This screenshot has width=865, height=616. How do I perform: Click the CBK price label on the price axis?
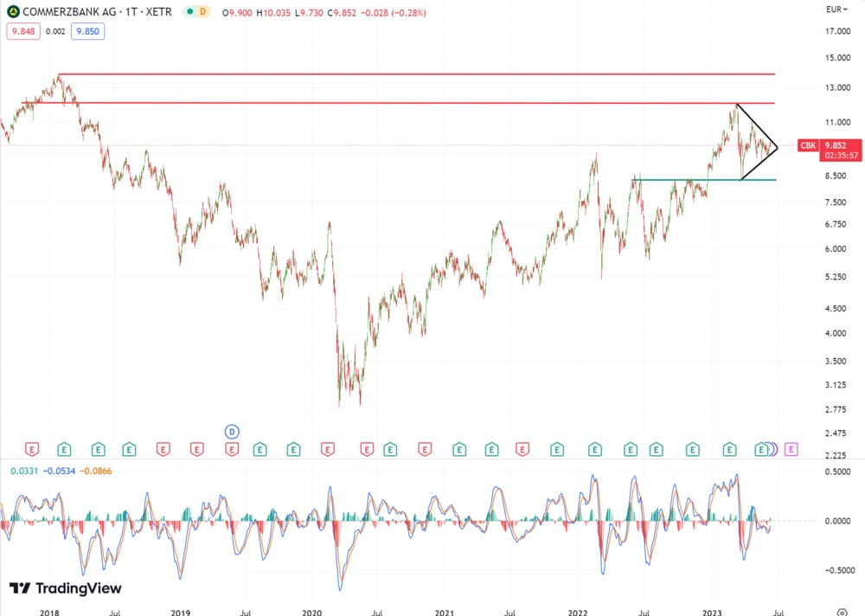[808, 145]
